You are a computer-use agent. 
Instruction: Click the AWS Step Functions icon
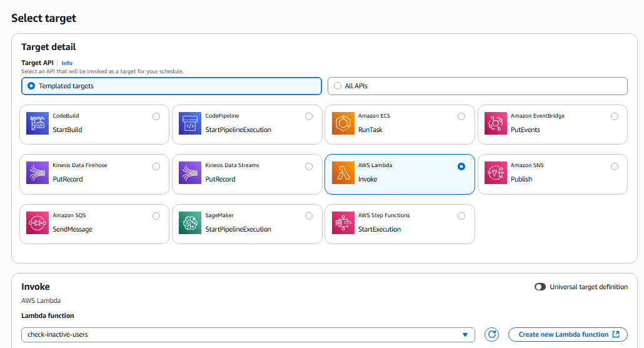(x=343, y=223)
